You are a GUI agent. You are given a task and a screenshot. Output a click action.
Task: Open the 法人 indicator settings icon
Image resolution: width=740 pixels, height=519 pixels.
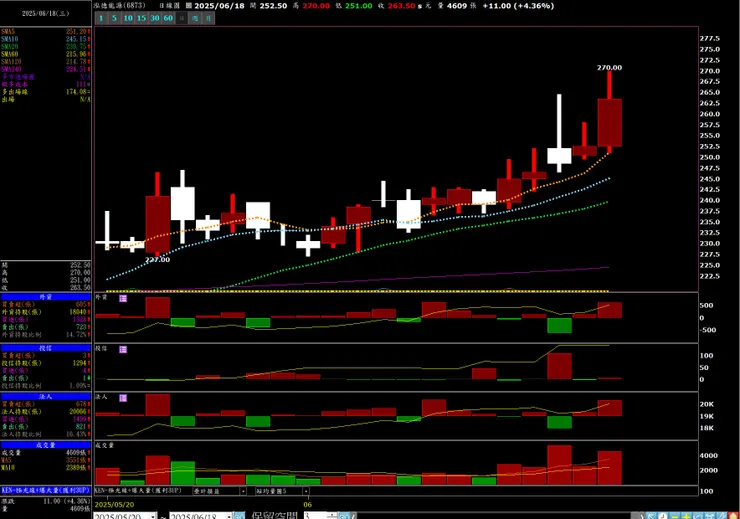123,398
